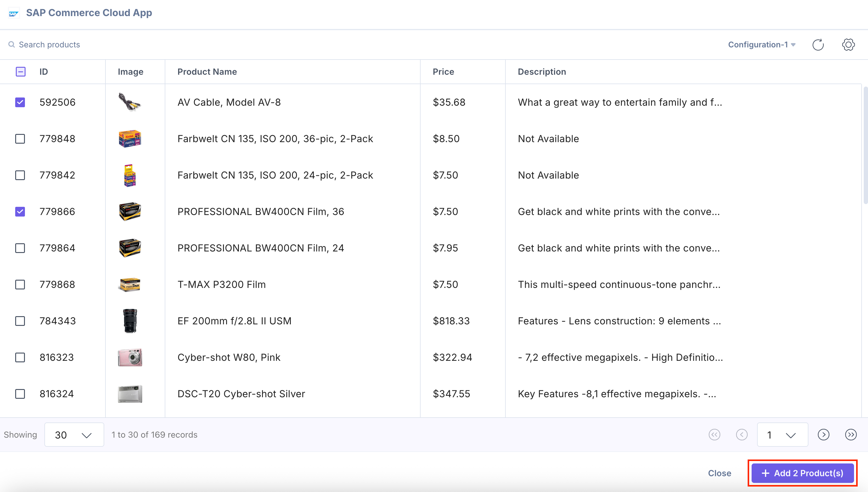868x492 pixels.
Task: Click the search magnifier icon
Action: [x=12, y=45]
